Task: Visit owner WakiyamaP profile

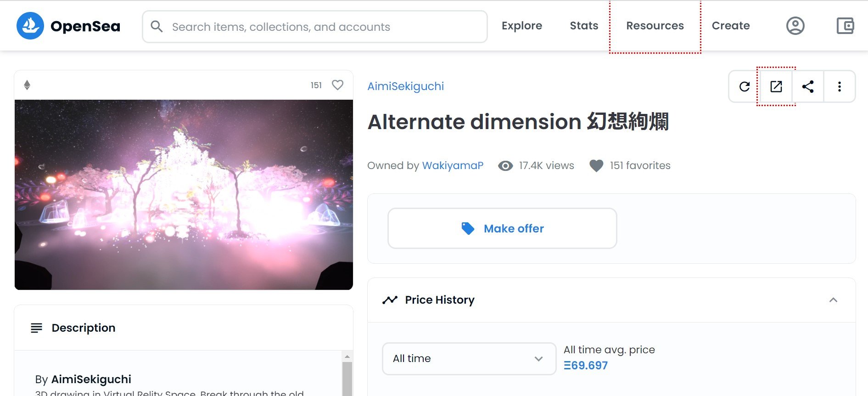Action: coord(453,165)
